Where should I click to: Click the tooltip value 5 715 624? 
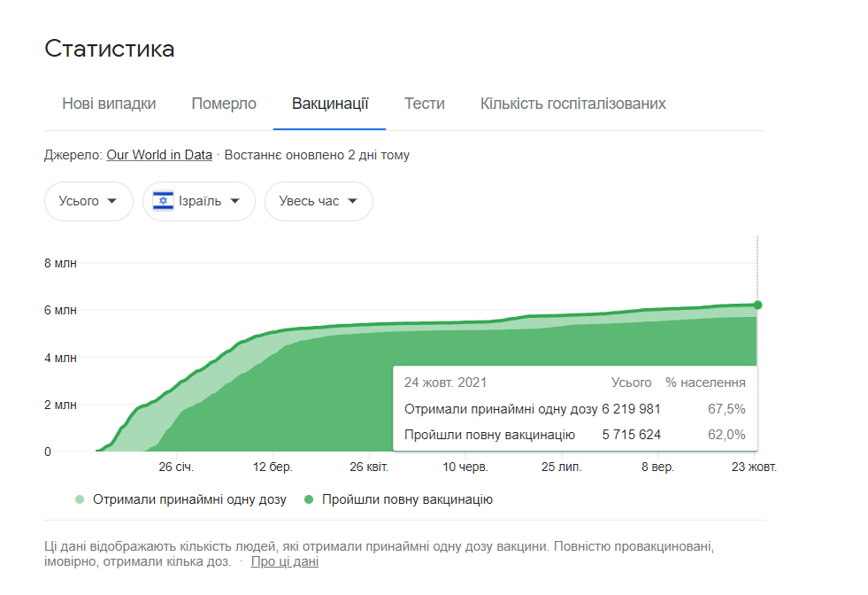tap(631, 435)
